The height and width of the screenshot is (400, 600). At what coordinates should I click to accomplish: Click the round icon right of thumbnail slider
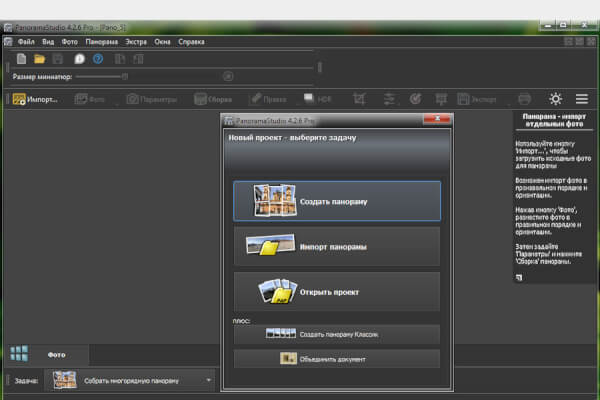228,76
